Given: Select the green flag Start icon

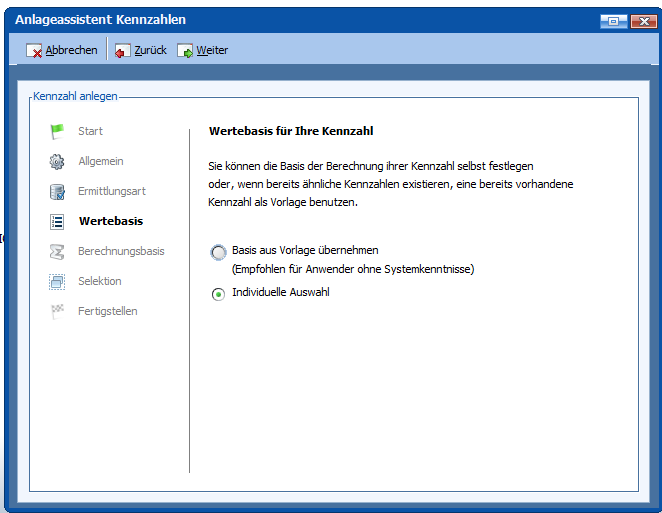Looking at the screenshot, I should click(x=57, y=131).
